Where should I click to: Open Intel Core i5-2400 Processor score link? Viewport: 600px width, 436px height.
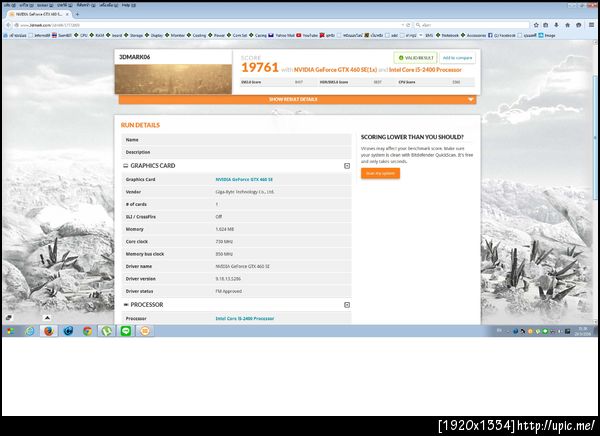[x=426, y=70]
